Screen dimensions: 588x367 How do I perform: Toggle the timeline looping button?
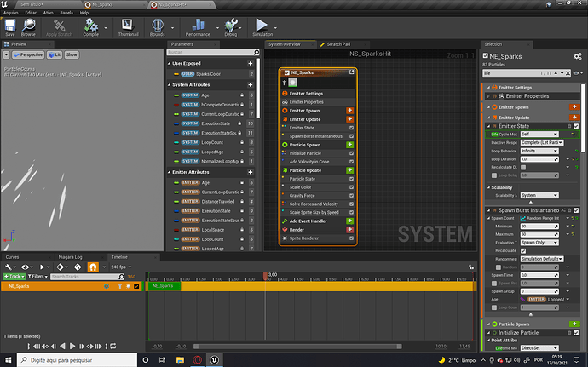pos(112,346)
